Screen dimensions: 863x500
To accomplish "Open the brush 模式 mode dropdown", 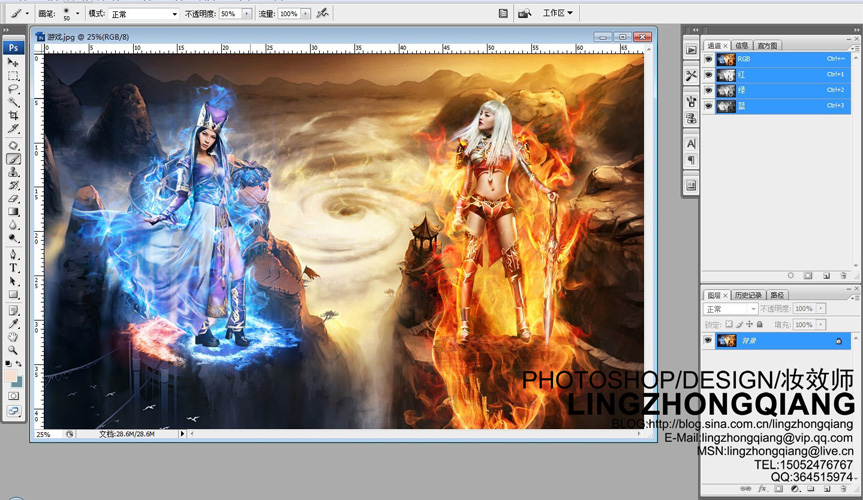I will click(144, 14).
